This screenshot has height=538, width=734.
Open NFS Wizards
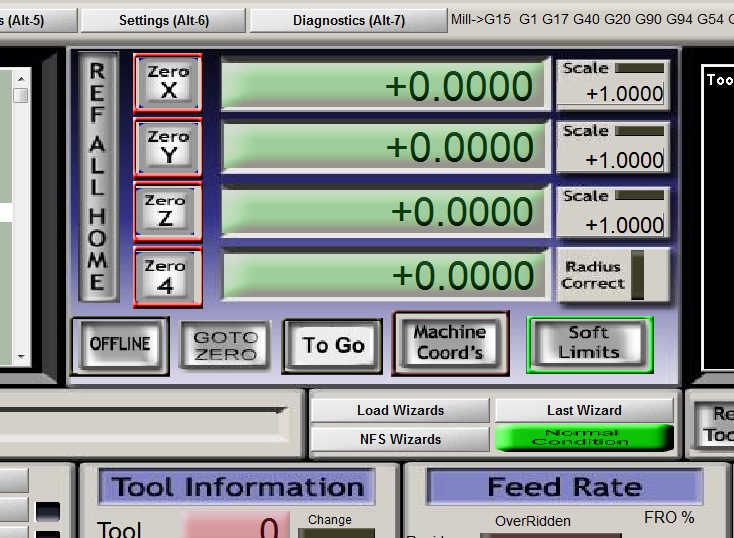400,439
